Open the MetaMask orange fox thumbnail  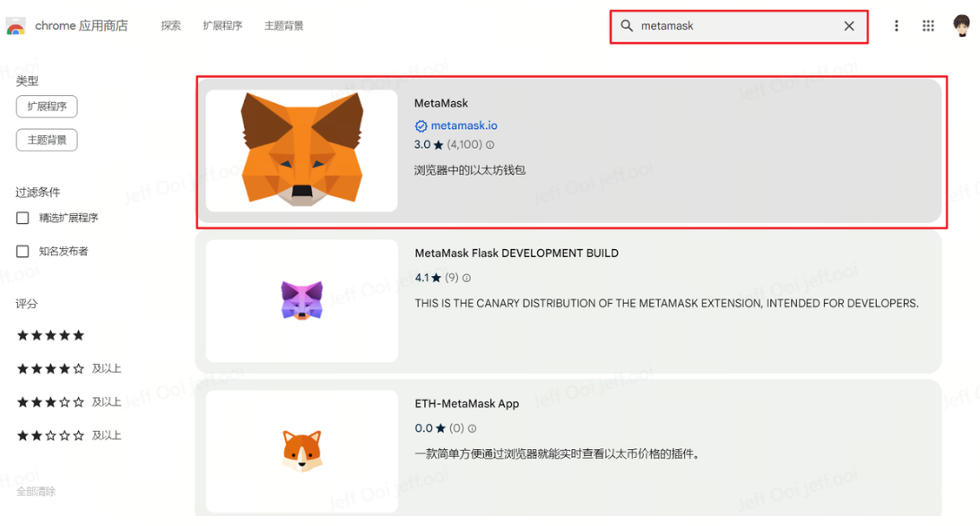click(x=301, y=151)
